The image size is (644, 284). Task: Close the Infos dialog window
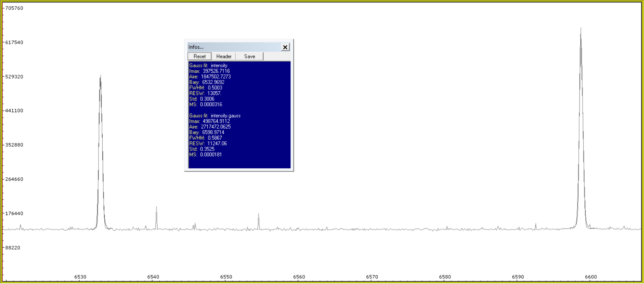point(285,47)
